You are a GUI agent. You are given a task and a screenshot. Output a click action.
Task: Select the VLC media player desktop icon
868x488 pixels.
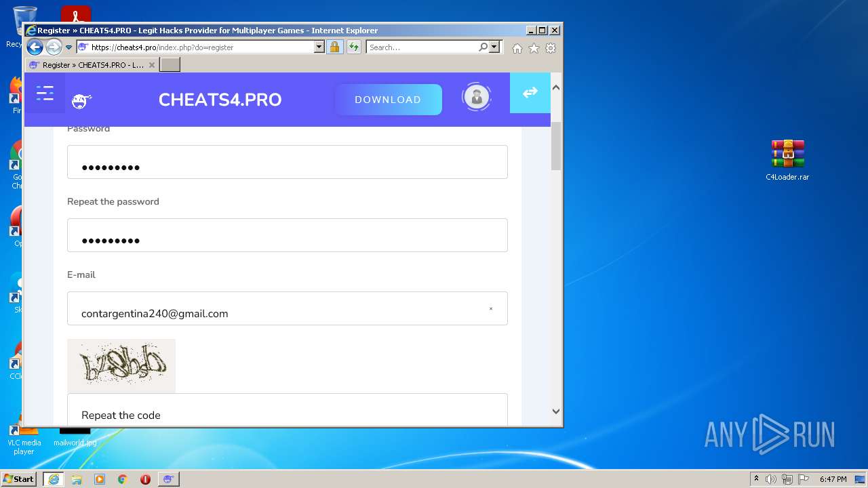coord(24,438)
